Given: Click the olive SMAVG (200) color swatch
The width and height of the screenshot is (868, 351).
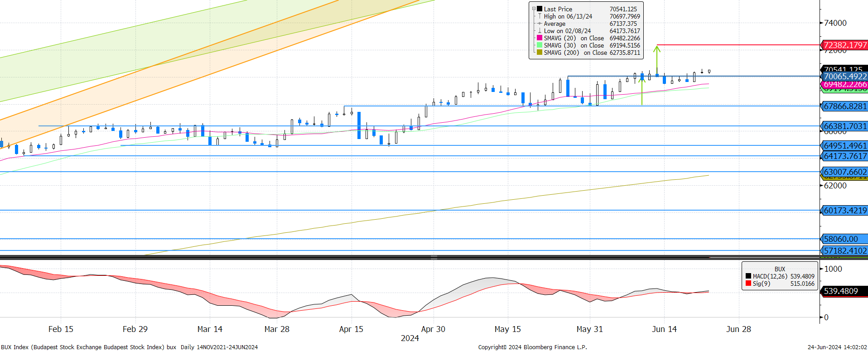Looking at the screenshot, I should (540, 53).
